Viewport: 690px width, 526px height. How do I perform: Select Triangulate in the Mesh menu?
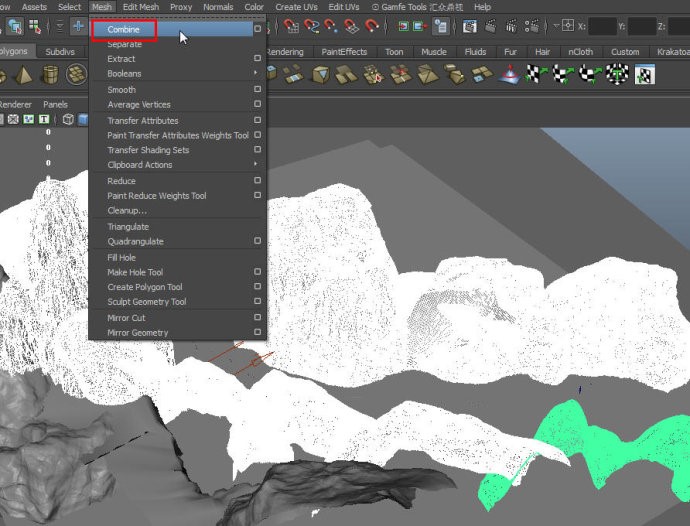tap(128, 227)
